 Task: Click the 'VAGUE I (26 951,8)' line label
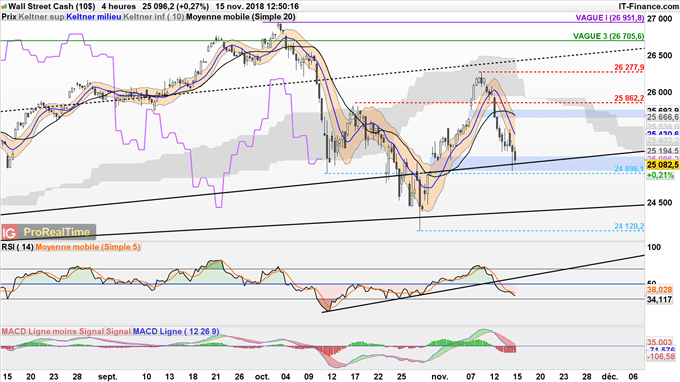pos(610,18)
